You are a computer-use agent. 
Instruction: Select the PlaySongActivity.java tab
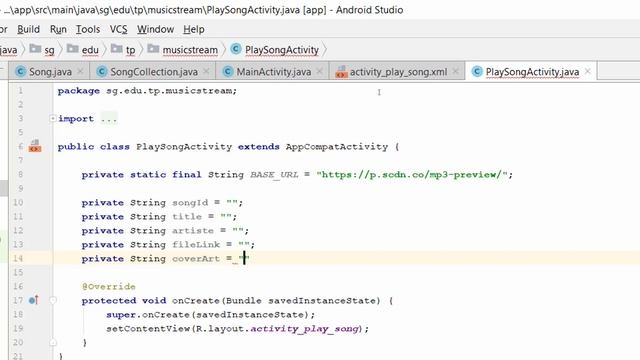(x=532, y=72)
